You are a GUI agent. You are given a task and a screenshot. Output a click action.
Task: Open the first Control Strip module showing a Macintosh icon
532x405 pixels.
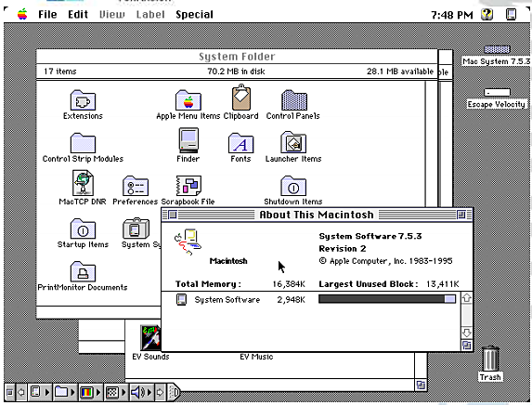pos(39,392)
